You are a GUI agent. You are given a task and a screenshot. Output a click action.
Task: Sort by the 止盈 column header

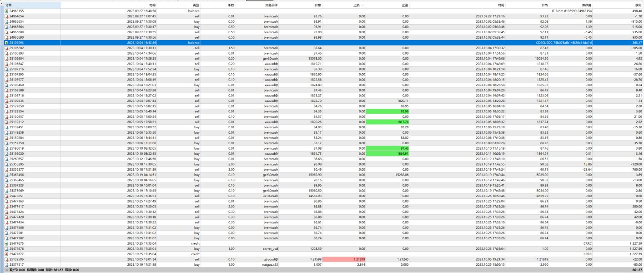pyautogui.click(x=405, y=5)
